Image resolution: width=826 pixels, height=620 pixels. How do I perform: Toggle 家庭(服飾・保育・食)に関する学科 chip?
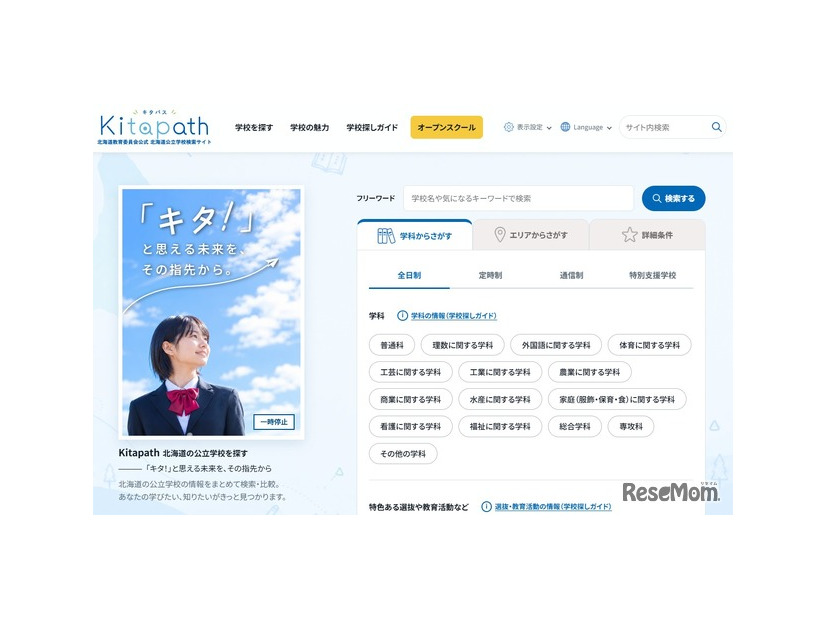click(x=617, y=400)
